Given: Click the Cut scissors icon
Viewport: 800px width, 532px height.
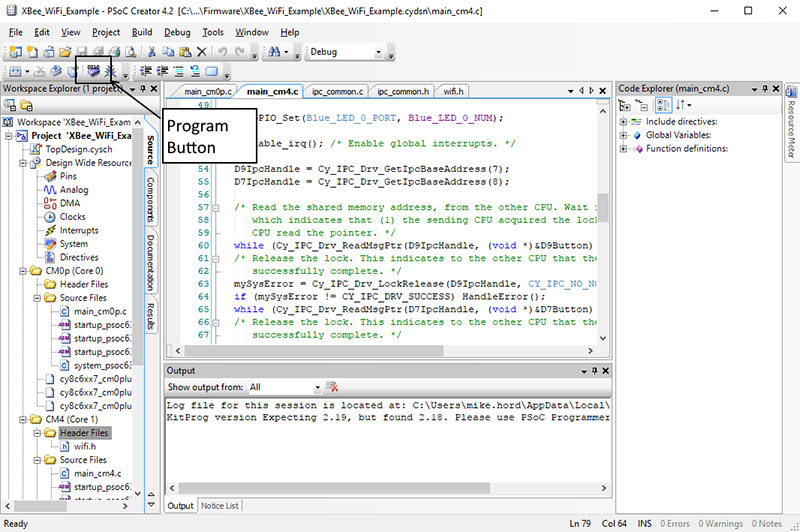Looking at the screenshot, I should 152,52.
